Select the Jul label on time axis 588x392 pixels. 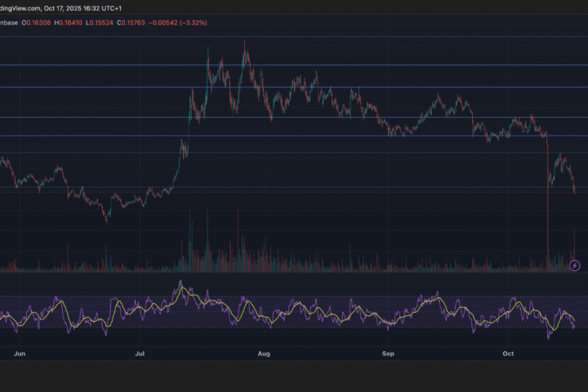(140, 354)
